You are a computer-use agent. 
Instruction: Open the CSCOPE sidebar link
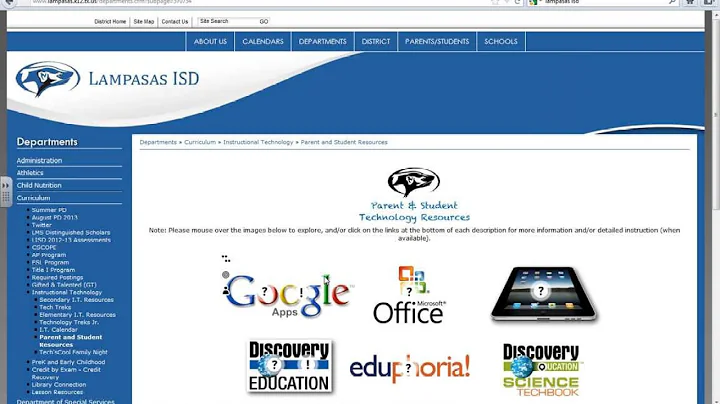[44, 247]
